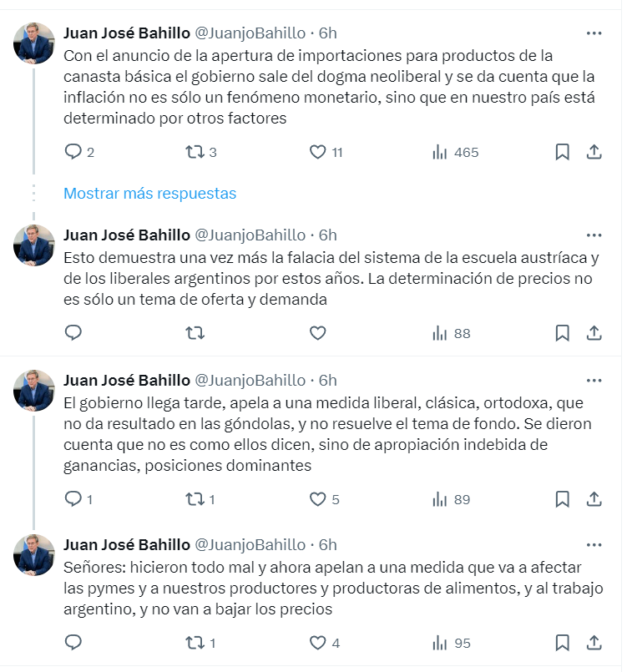Screen dimensions: 627x672
Task: Open more options menu on first tweet
Action: 594,33
